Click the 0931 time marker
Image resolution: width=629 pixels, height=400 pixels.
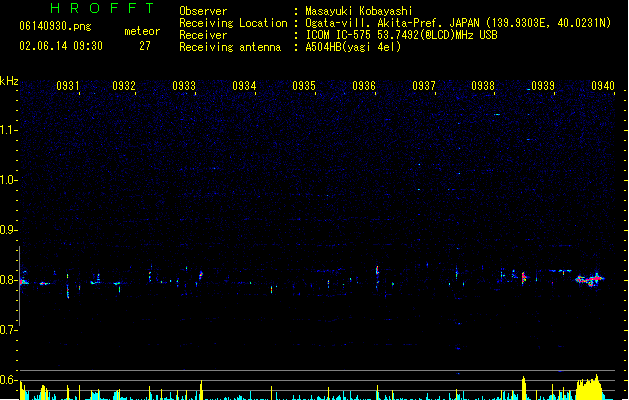(67, 86)
